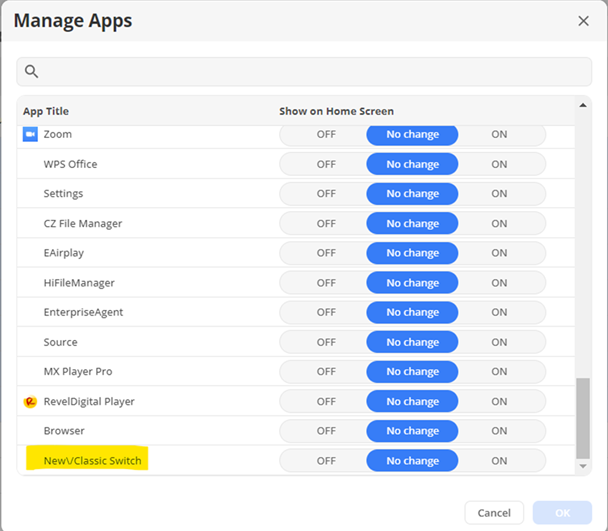Image resolution: width=608 pixels, height=531 pixels.
Task: Click the Zoom app icon
Action: (30, 134)
